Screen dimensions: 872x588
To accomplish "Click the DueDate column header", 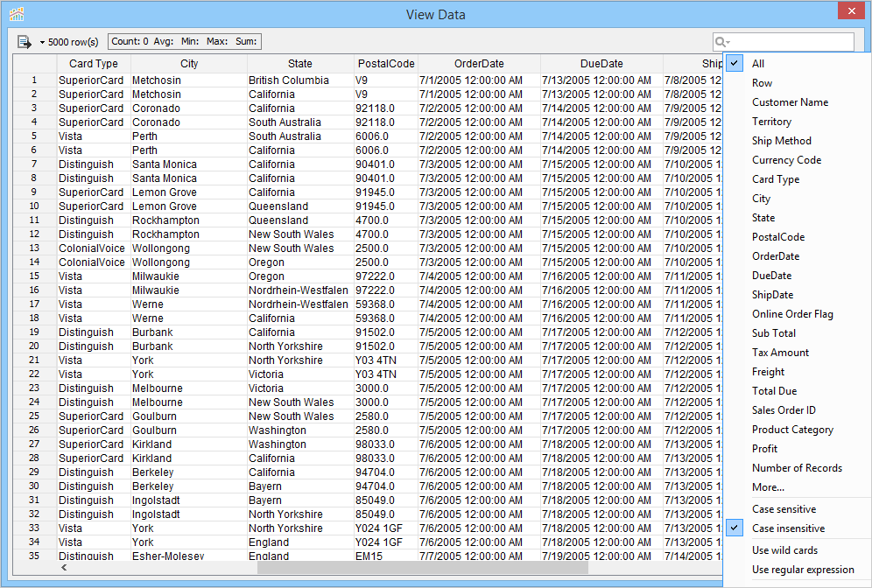I will pos(601,63).
